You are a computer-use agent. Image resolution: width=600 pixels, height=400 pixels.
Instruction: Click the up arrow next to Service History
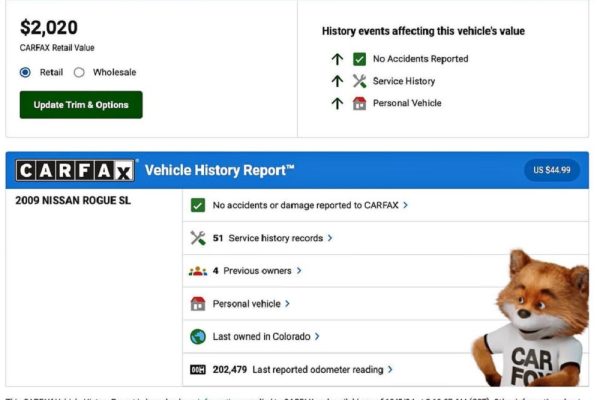point(337,81)
